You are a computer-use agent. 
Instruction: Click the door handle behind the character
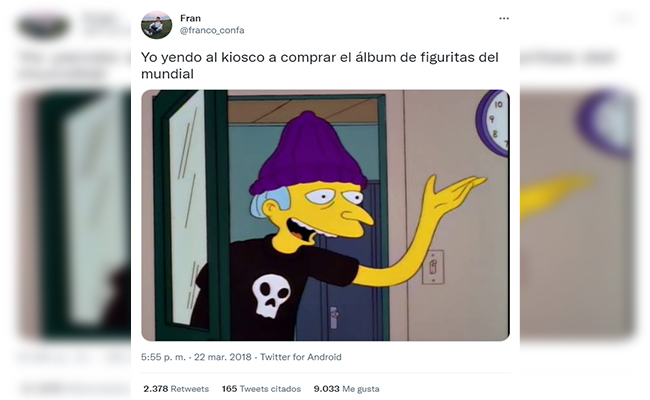tap(334, 318)
